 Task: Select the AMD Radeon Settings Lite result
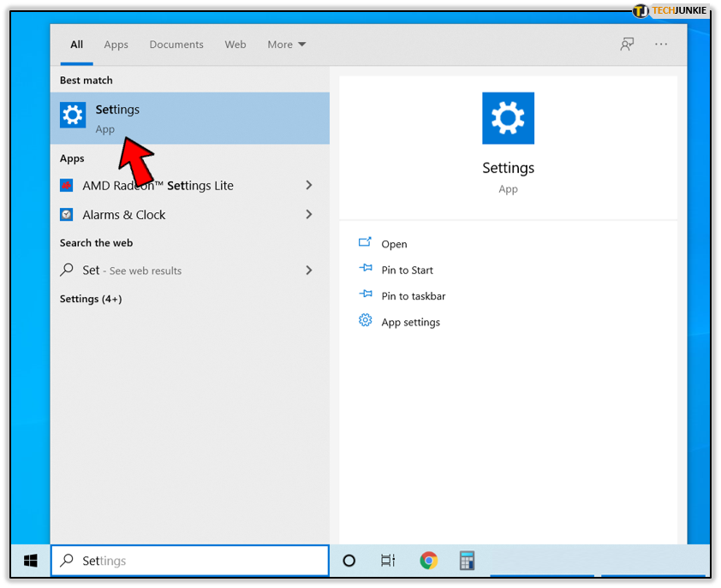(x=190, y=185)
